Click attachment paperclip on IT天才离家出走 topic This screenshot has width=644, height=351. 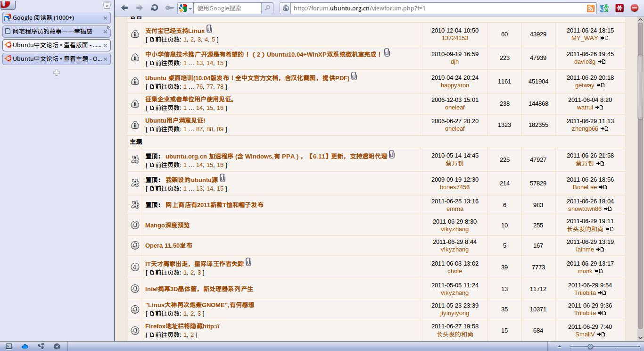pos(248,262)
